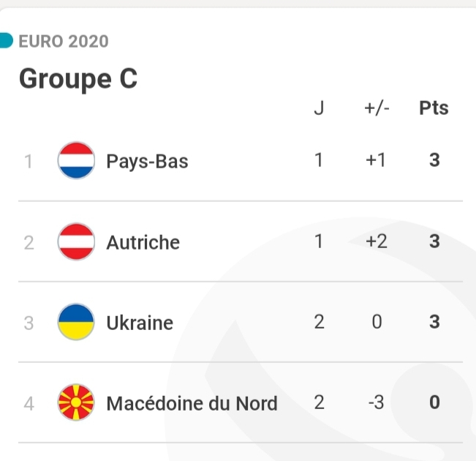Open the Pays-Bas team name
The width and height of the screenshot is (476, 461).
pos(147,161)
